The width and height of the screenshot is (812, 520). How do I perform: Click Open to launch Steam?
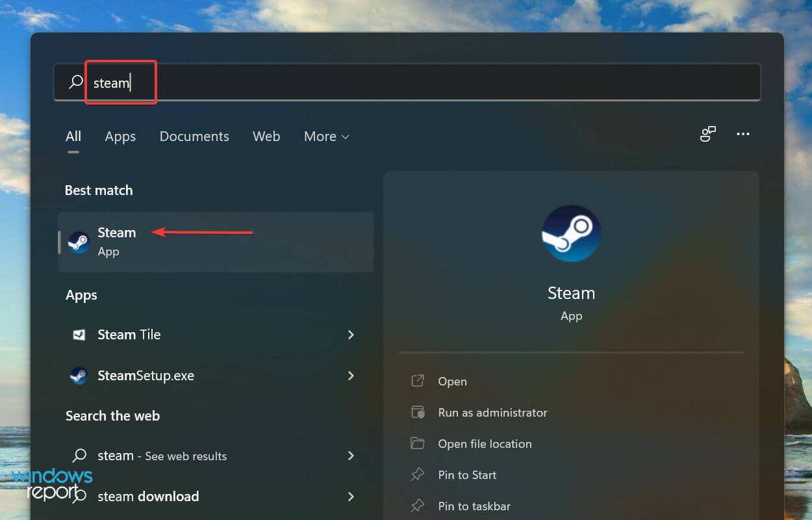[453, 381]
